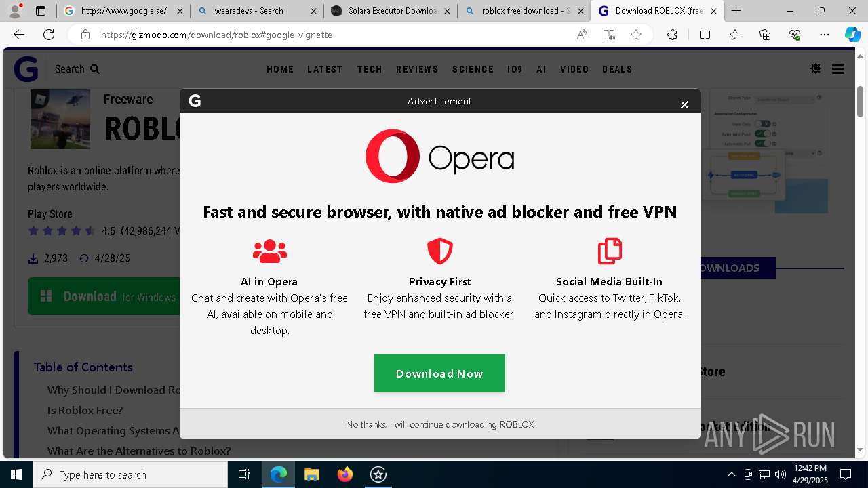Image resolution: width=868 pixels, height=488 pixels.
Task: Switch to the google.se tab
Action: point(123,11)
